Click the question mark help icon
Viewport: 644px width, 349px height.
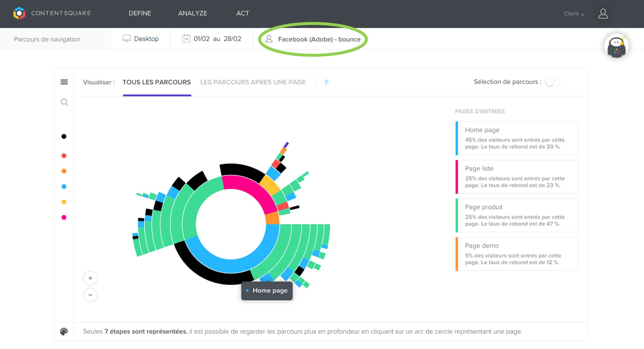326,82
